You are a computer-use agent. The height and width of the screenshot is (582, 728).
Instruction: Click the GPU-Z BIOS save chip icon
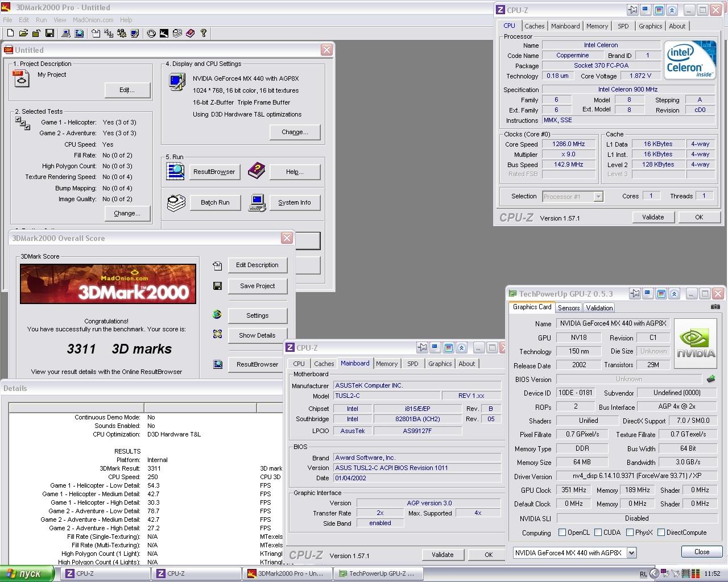pos(711,379)
